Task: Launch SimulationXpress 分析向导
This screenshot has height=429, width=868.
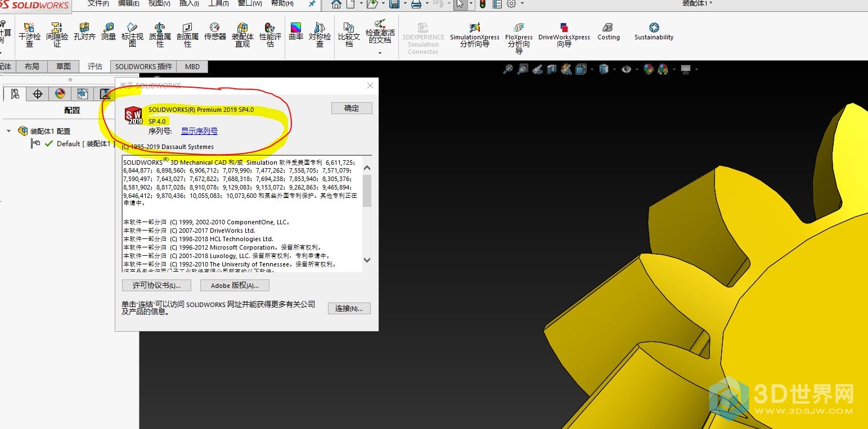Action: [475, 35]
